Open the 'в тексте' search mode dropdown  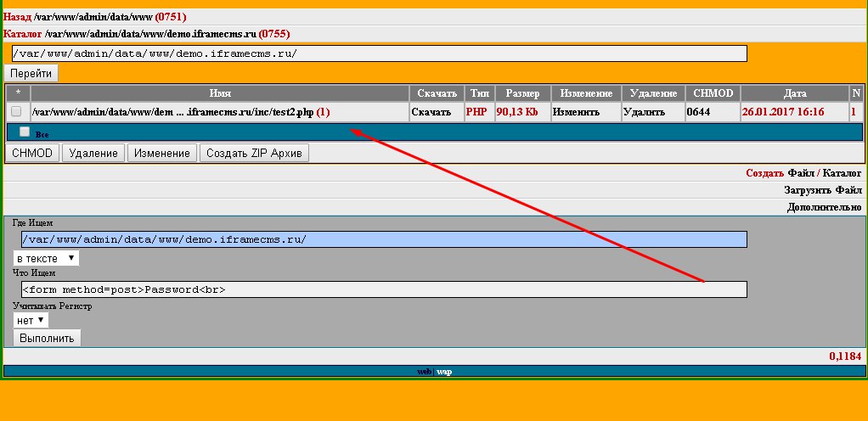coord(47,257)
